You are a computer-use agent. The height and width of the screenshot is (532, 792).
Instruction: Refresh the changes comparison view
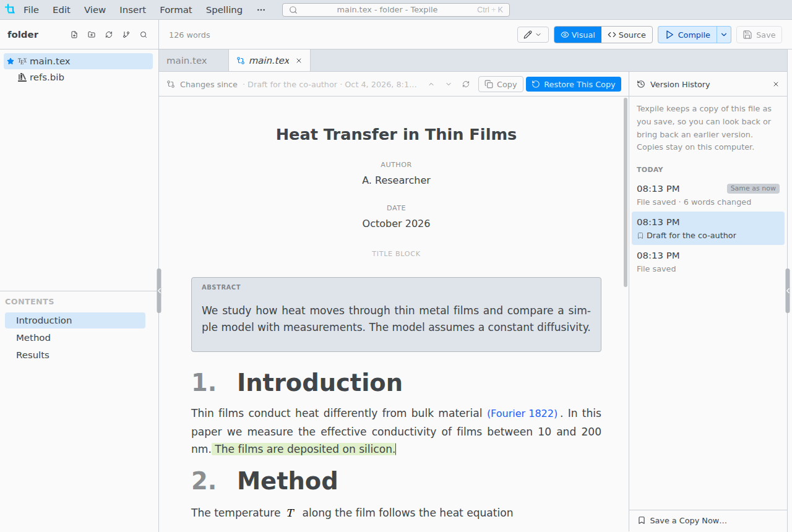pyautogui.click(x=466, y=84)
